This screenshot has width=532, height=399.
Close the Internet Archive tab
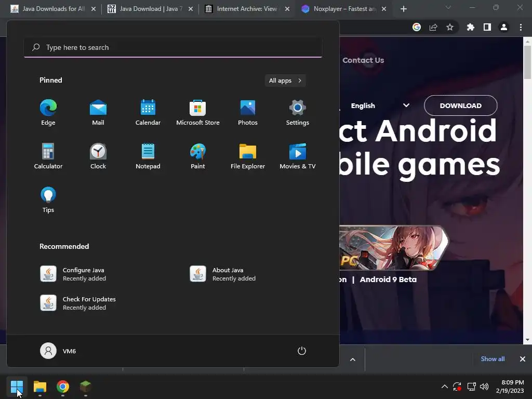point(287,9)
